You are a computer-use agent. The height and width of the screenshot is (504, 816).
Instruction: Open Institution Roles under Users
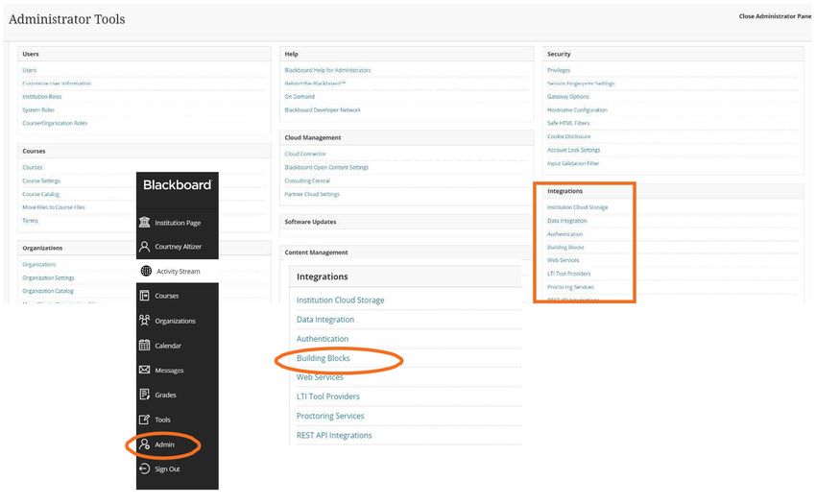(41, 96)
